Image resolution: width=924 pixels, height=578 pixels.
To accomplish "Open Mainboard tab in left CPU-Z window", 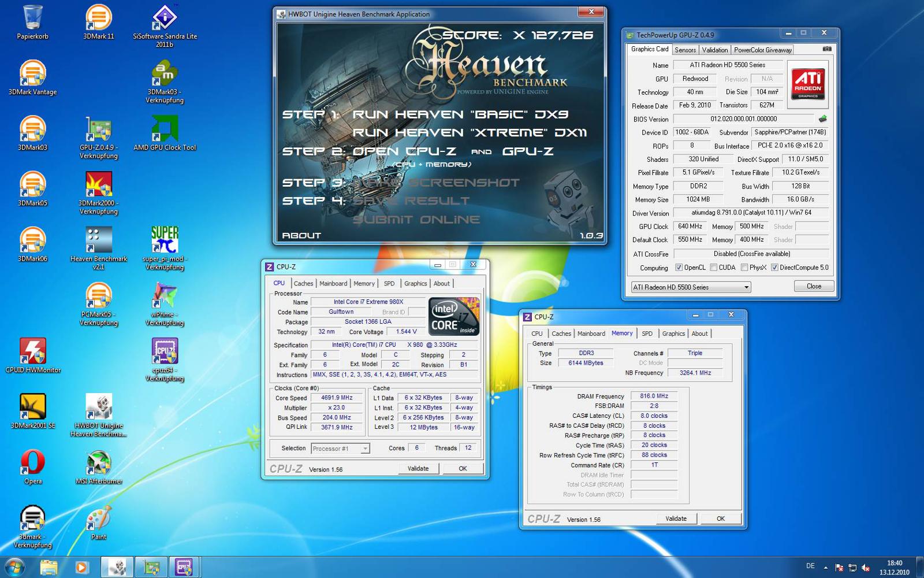I will click(333, 283).
